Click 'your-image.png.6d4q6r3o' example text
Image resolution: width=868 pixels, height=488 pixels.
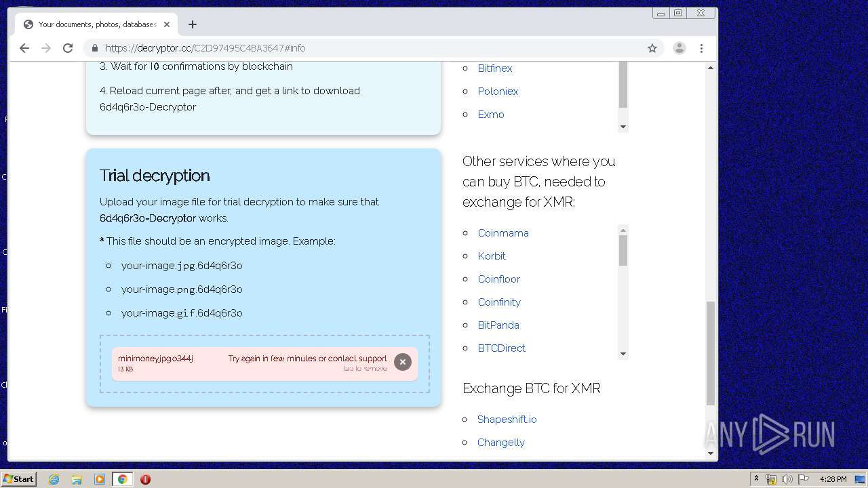coord(182,289)
